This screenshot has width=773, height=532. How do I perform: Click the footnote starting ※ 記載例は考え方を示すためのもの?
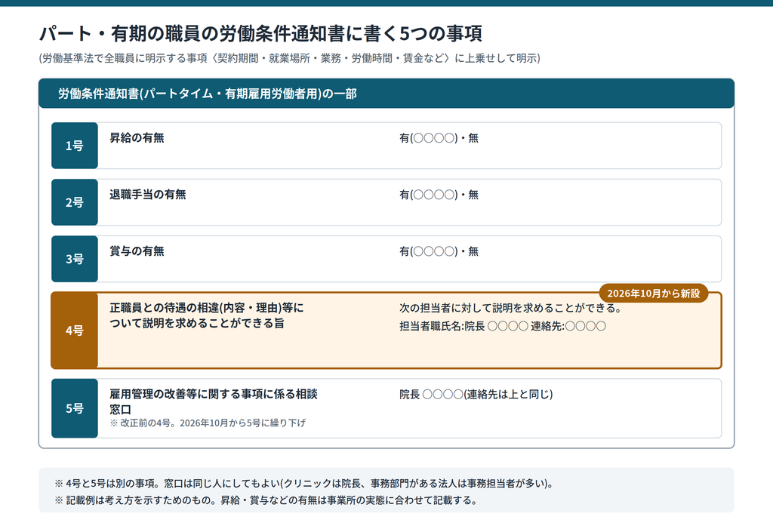coord(266,500)
